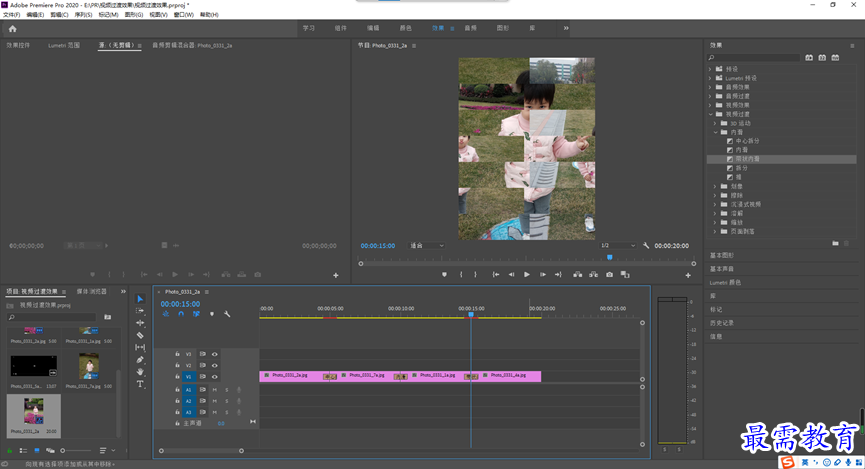Open Program monitor button editor plus
The image size is (865, 469).
(688, 275)
